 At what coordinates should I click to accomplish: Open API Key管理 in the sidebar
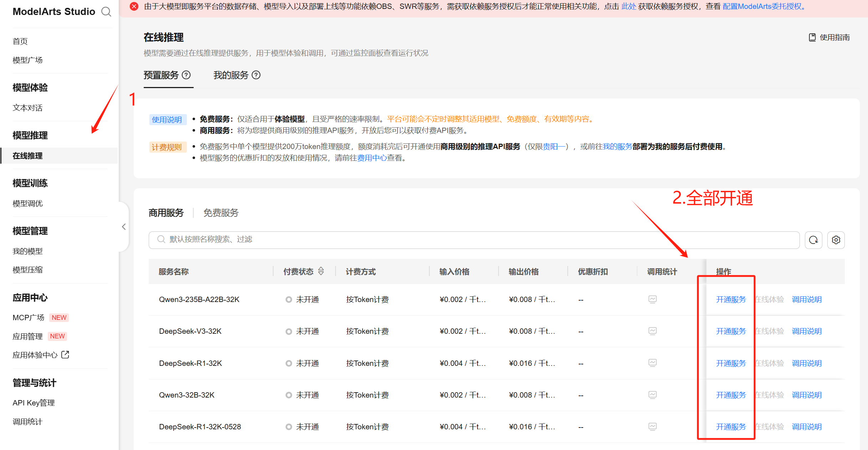click(x=34, y=403)
